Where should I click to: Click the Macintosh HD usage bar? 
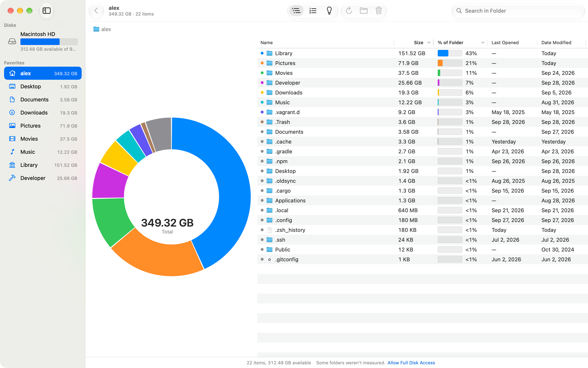point(49,42)
